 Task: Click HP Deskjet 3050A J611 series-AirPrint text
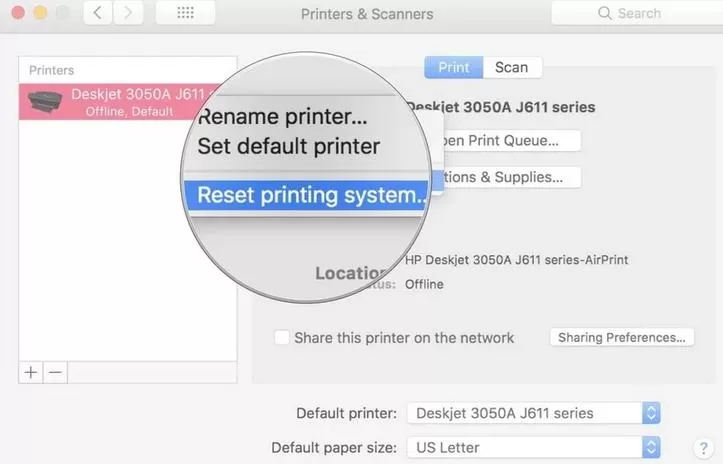(516, 260)
